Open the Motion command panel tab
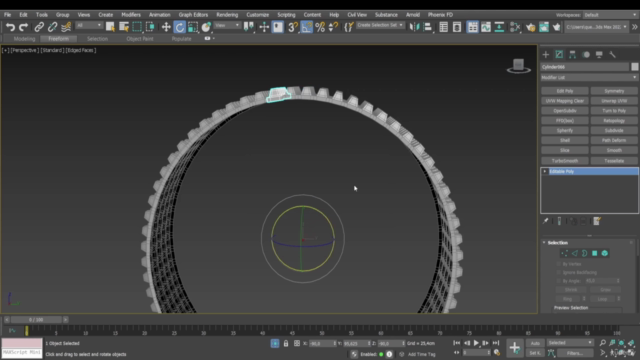 [x=586, y=54]
